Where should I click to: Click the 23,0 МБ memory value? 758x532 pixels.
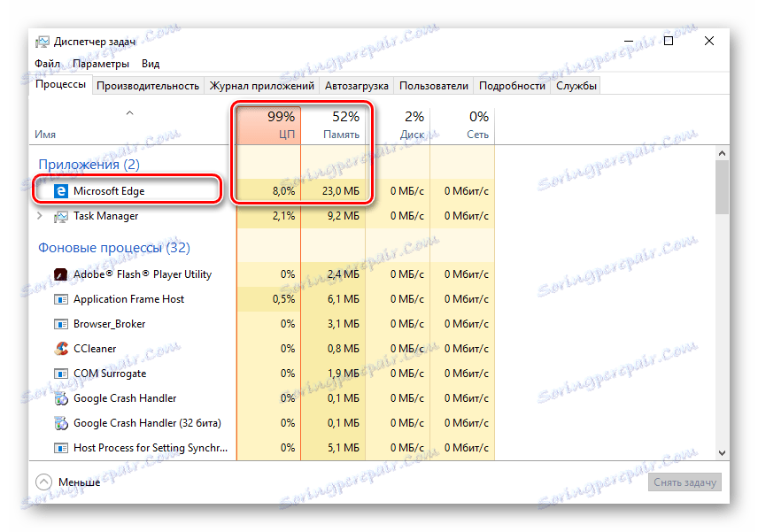pyautogui.click(x=340, y=191)
